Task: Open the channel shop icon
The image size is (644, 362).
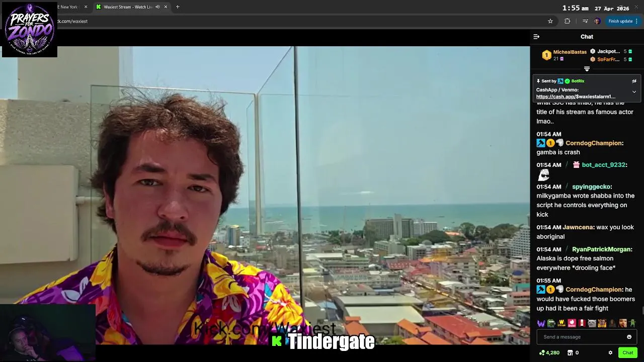Action: coord(570,353)
